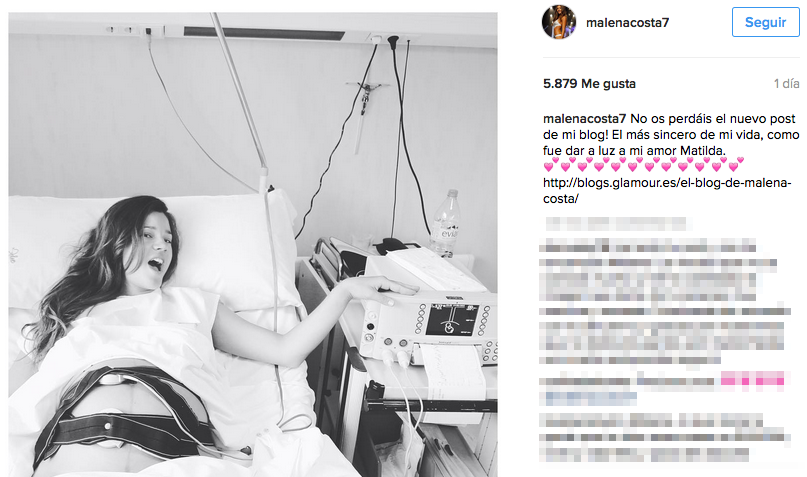
Task: Click the blurred blue text in comments
Action: [591, 397]
